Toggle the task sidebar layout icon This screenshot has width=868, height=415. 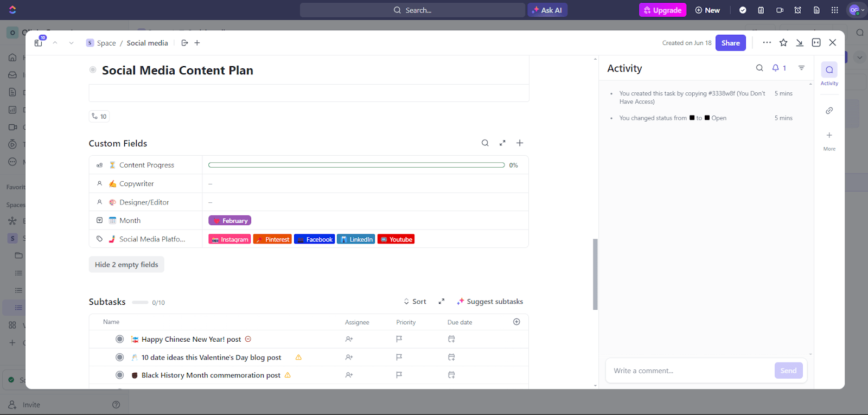tap(39, 43)
